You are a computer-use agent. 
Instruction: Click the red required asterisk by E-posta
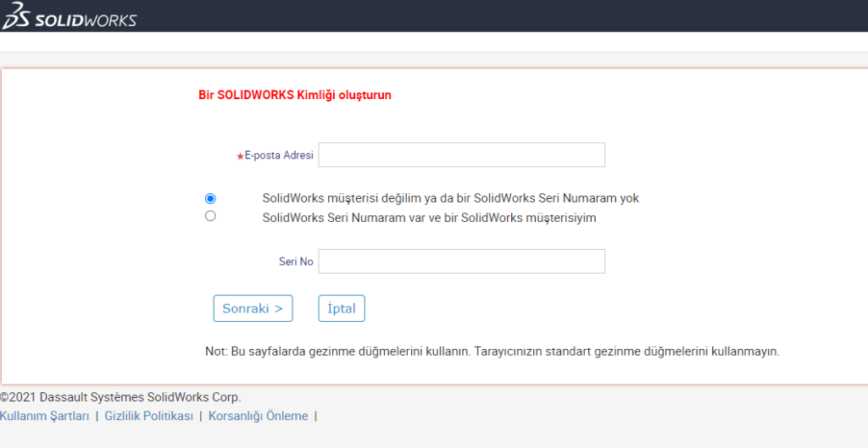pyautogui.click(x=240, y=157)
